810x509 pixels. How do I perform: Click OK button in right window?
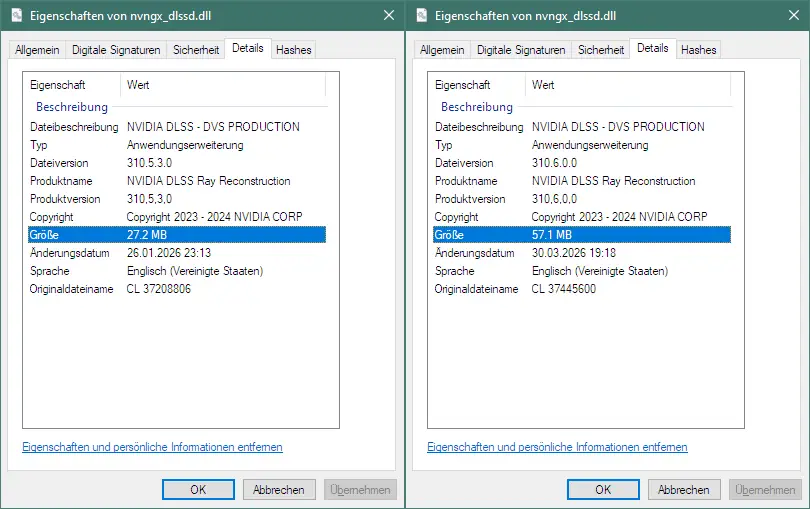[x=603, y=489]
